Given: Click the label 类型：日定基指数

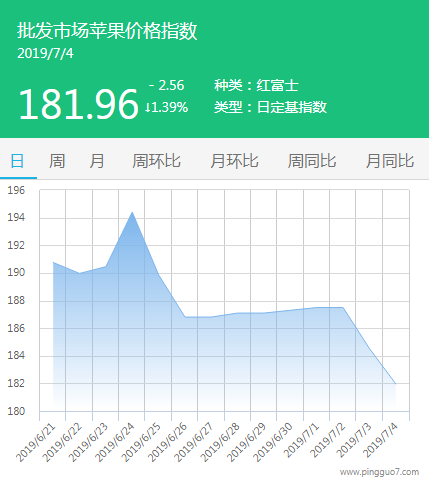Looking at the screenshot, I should point(270,107).
